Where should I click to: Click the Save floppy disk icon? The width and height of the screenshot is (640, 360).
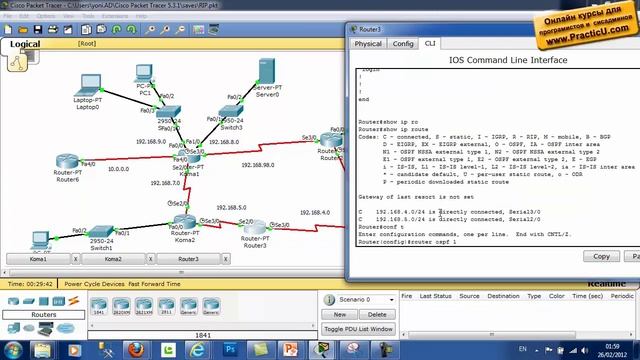[38, 29]
